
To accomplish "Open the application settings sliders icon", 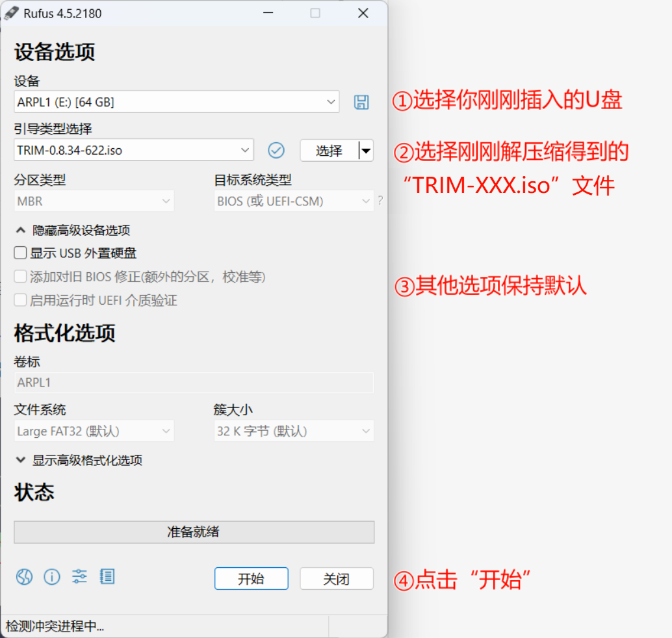I will click(x=79, y=577).
